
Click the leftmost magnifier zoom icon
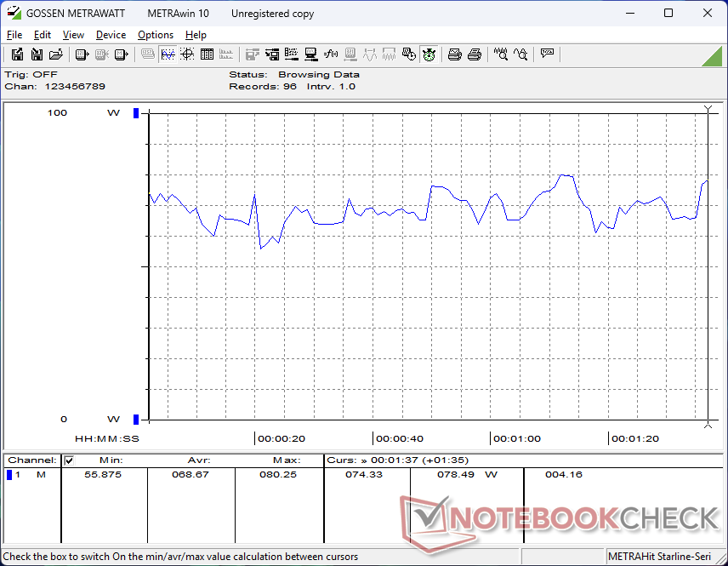tap(501, 54)
